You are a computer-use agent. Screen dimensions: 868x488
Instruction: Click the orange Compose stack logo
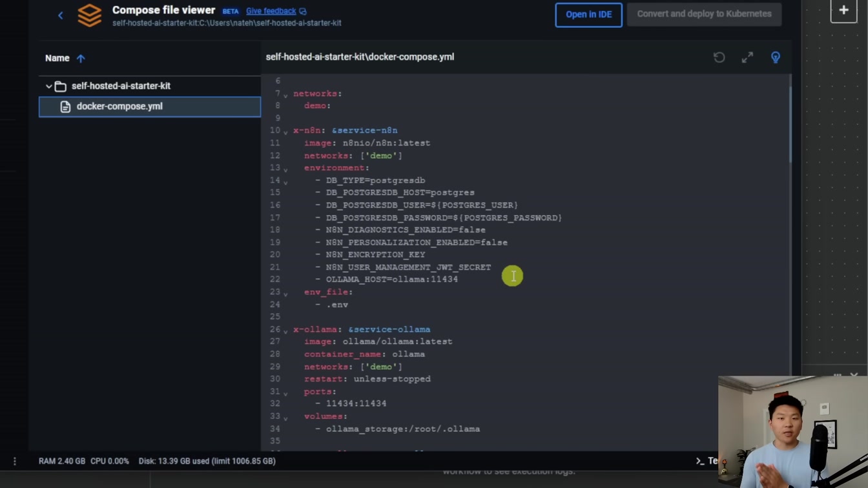(x=90, y=15)
